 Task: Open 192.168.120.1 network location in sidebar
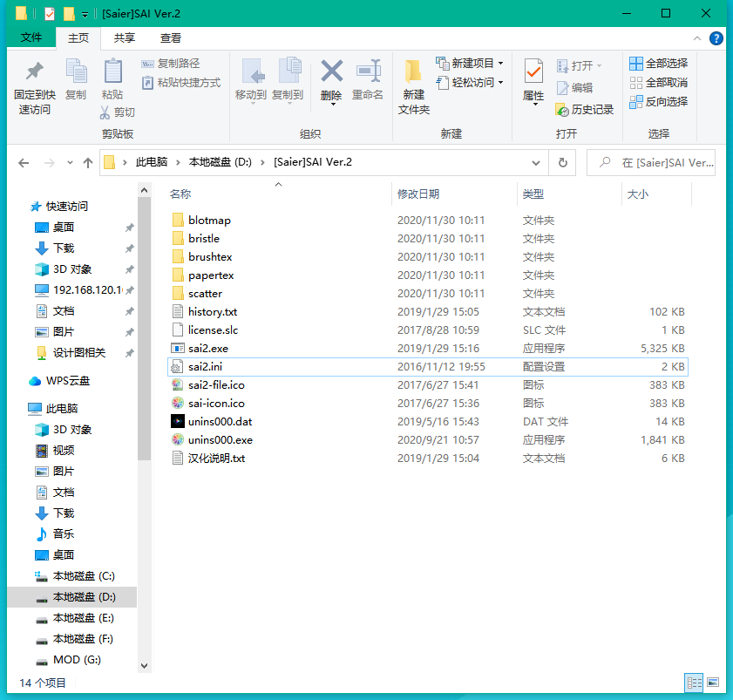click(x=87, y=290)
